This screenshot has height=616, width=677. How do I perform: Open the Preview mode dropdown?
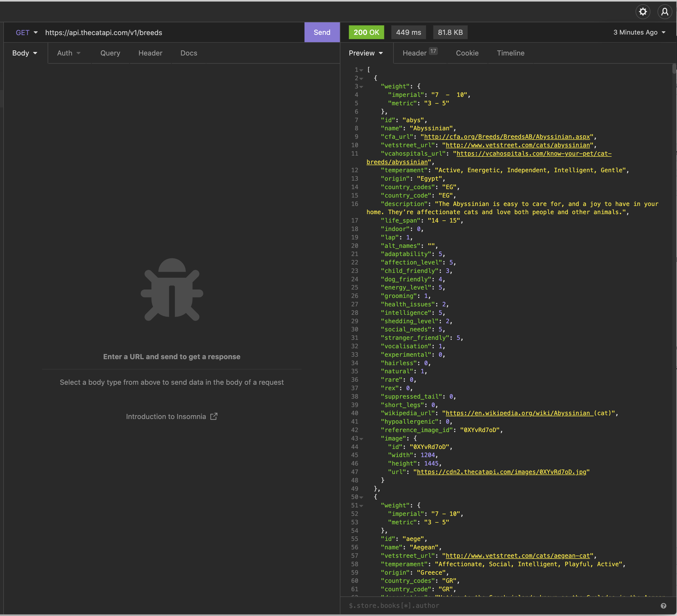point(366,53)
